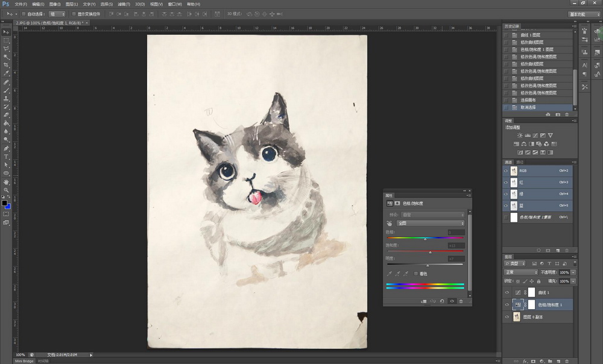The width and height of the screenshot is (603, 364).
Task: Add a Curves adjustment from the Adjustments panel
Action: 535,136
